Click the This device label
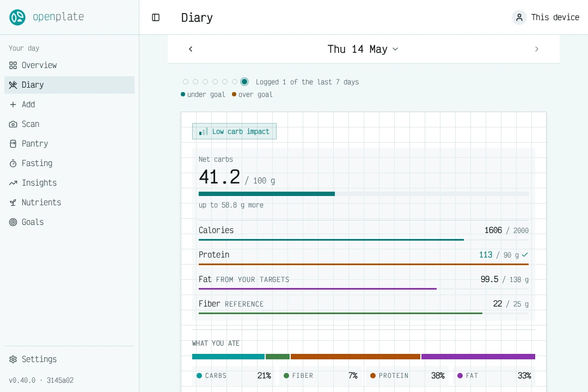The height and width of the screenshot is (392, 588). pos(555,17)
